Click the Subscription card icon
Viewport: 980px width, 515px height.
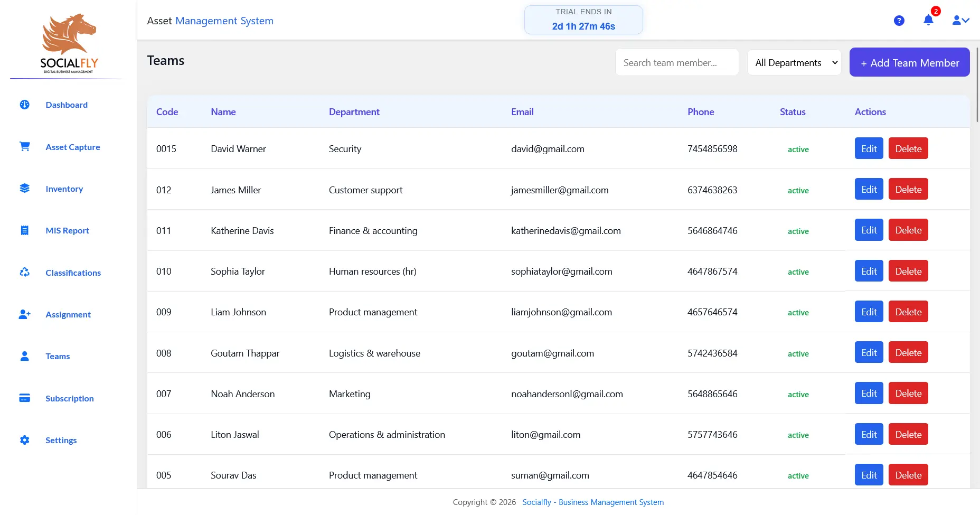(x=24, y=398)
